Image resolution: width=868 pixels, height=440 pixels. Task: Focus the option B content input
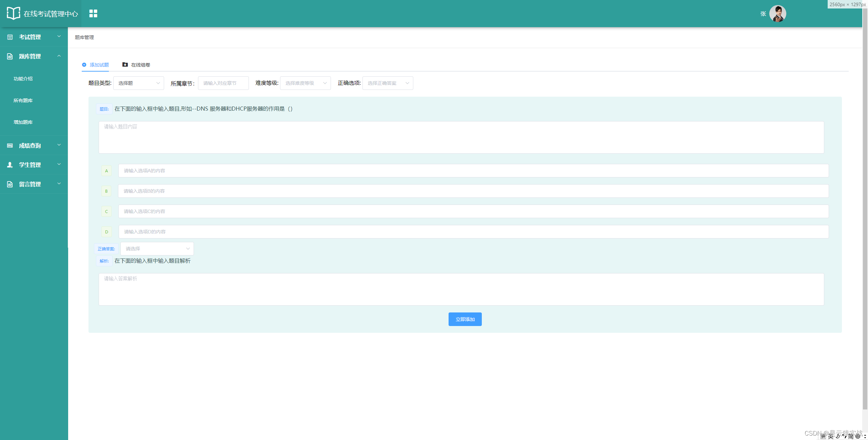tap(473, 191)
